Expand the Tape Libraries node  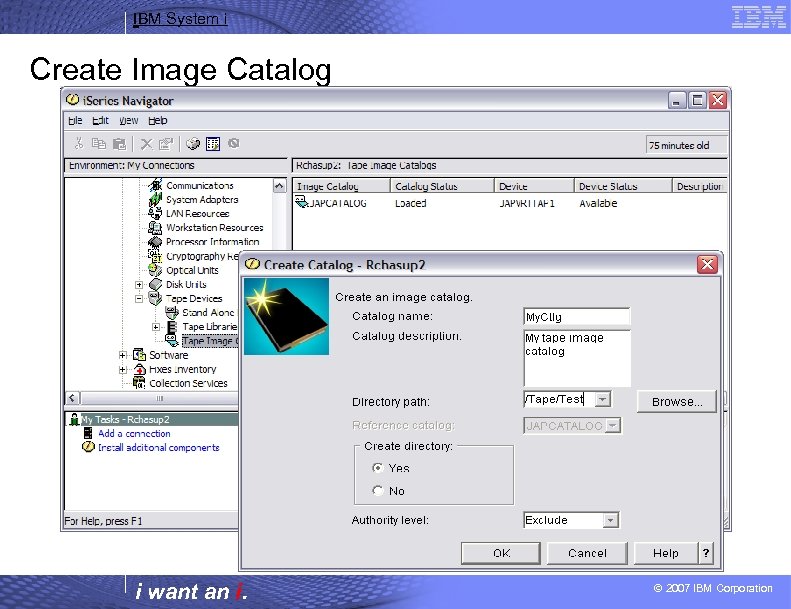tap(156, 327)
